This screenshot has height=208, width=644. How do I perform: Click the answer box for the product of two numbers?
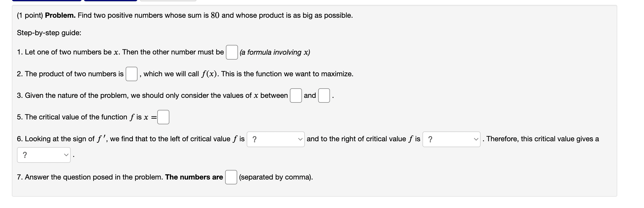(132, 74)
